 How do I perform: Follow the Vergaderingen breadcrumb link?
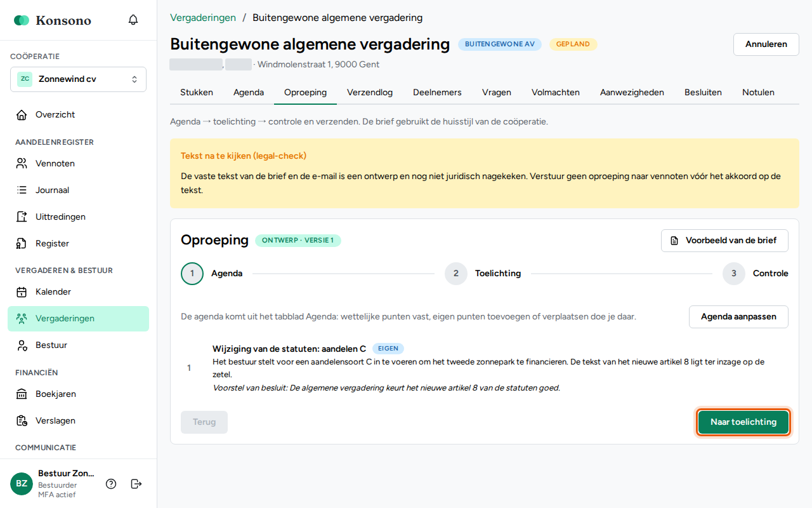[x=203, y=18]
